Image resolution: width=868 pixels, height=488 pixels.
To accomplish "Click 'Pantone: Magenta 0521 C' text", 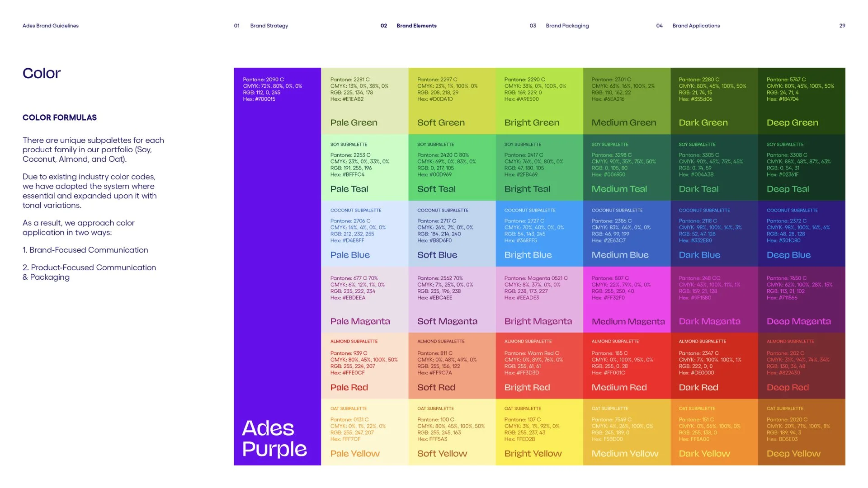I will (x=536, y=278).
